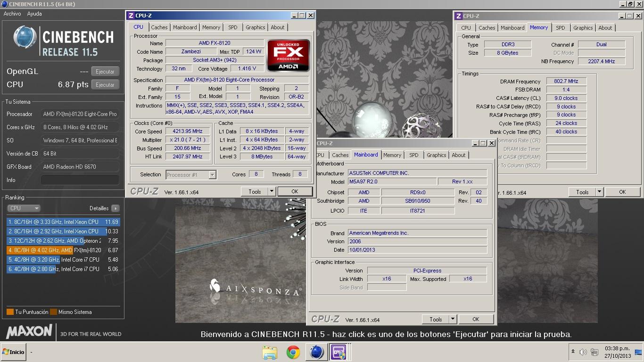
Task: Click the CPU-Z Z icon in CPU window title
Action: [x=131, y=16]
